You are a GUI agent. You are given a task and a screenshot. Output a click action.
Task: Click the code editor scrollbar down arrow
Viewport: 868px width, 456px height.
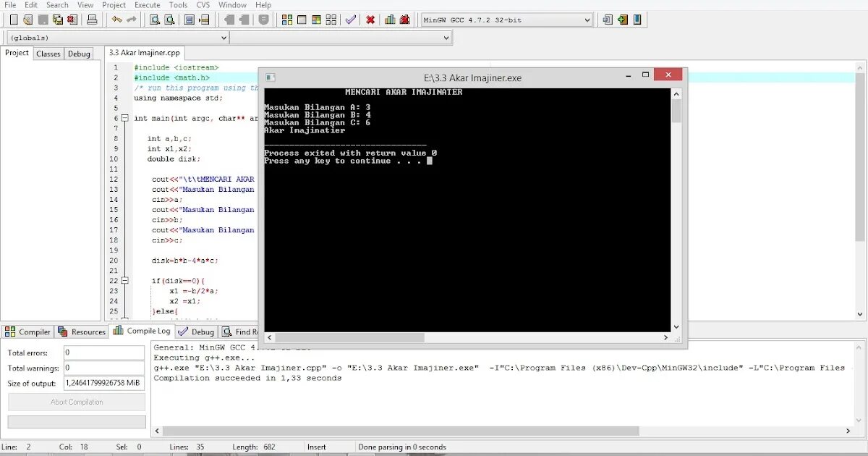point(859,314)
